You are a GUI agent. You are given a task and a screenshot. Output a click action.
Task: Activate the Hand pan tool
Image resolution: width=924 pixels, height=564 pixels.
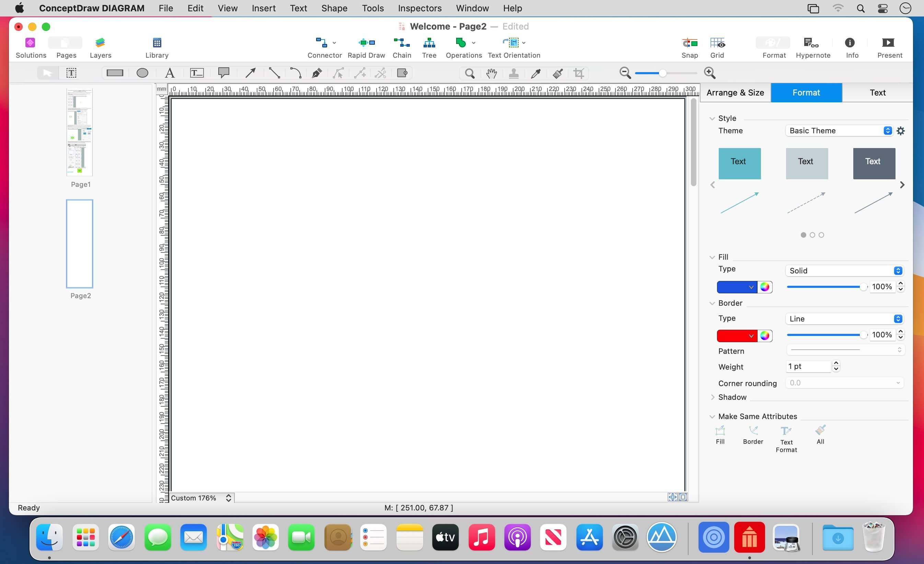[x=491, y=73]
